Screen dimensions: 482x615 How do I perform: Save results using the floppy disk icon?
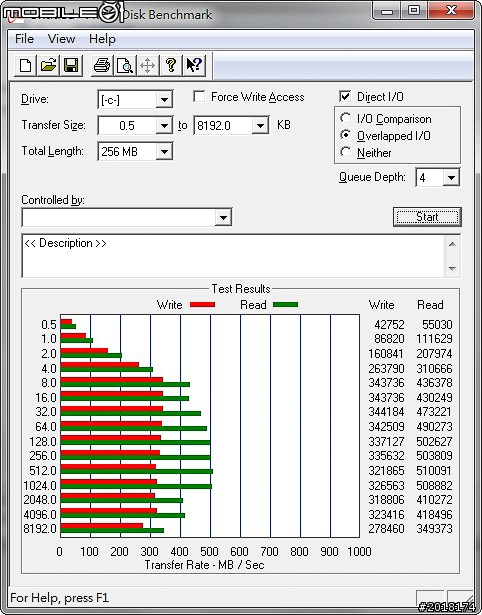coord(71,65)
